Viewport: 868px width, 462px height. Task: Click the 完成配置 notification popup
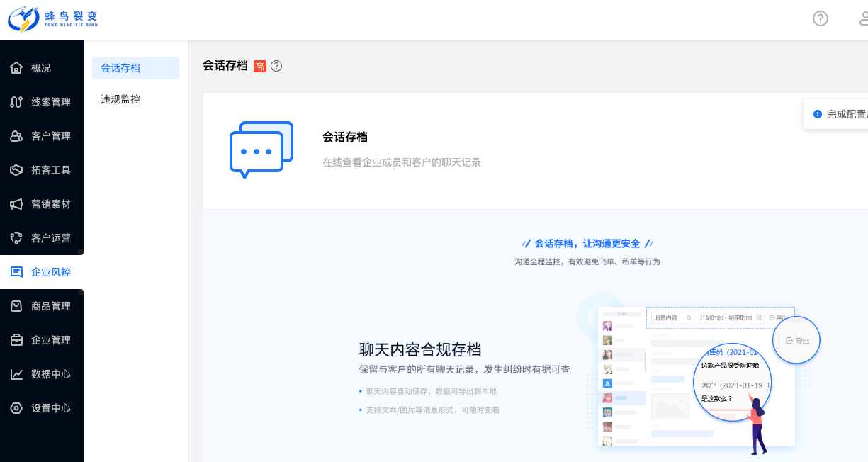(x=840, y=114)
